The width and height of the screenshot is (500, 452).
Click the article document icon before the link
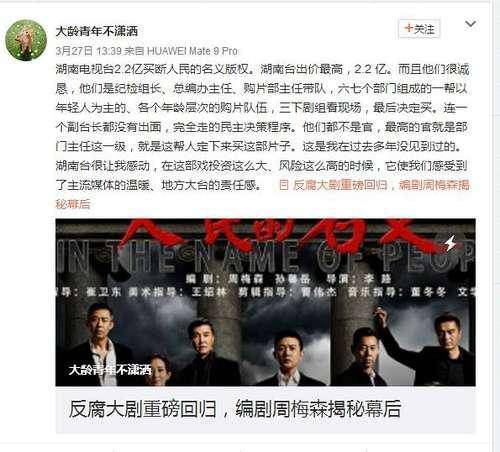pyautogui.click(x=284, y=185)
